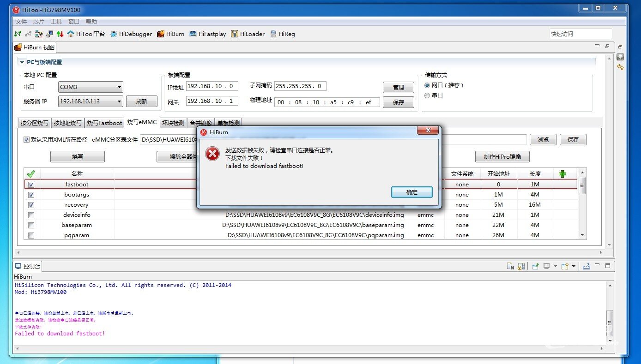The width and height of the screenshot is (641, 364).
Task: Click the display selected console icon
Action: click(x=546, y=266)
